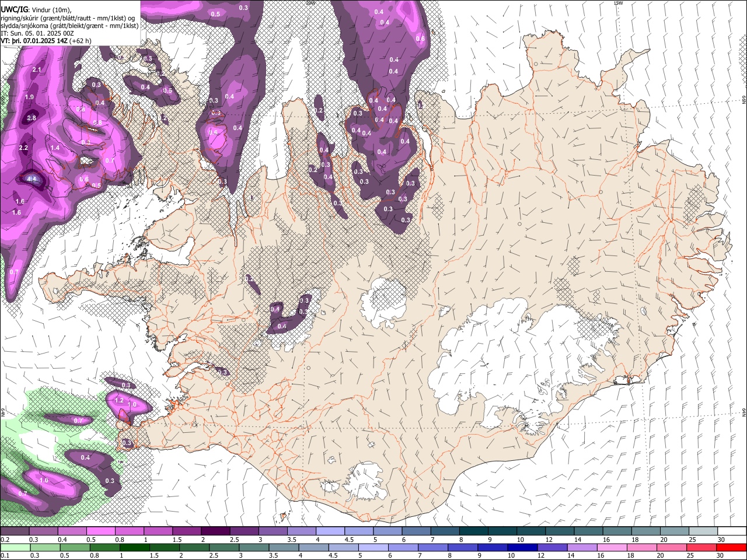Click the 20W longitude label at top

(310, 3)
